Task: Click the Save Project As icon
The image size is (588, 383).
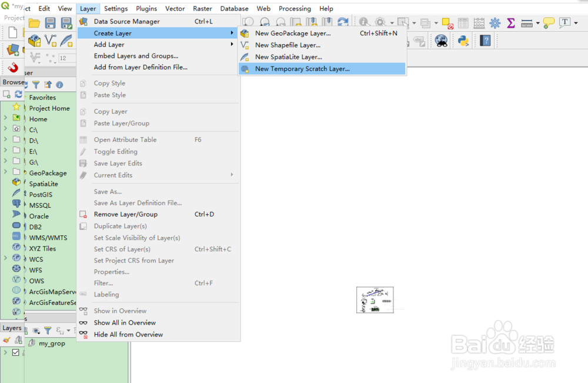Action: (66, 23)
